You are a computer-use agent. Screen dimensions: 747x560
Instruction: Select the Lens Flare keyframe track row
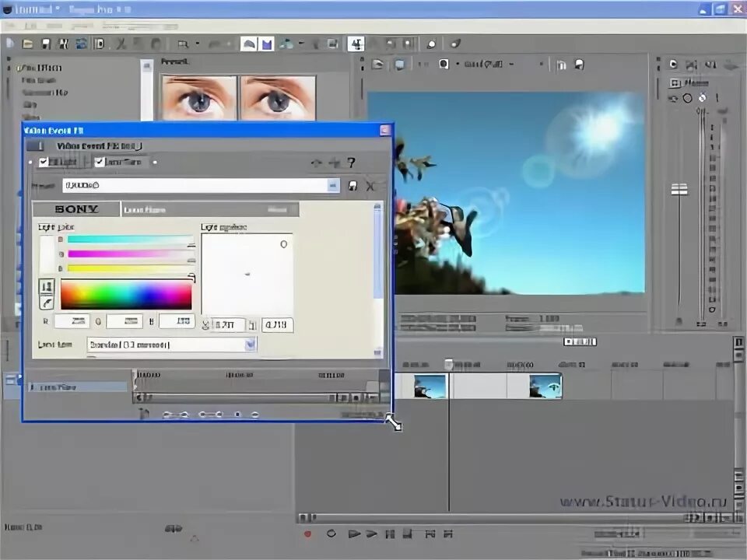click(78, 387)
